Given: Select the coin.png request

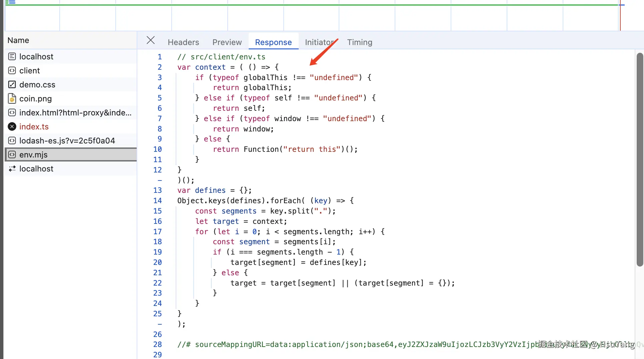Looking at the screenshot, I should point(71,98).
